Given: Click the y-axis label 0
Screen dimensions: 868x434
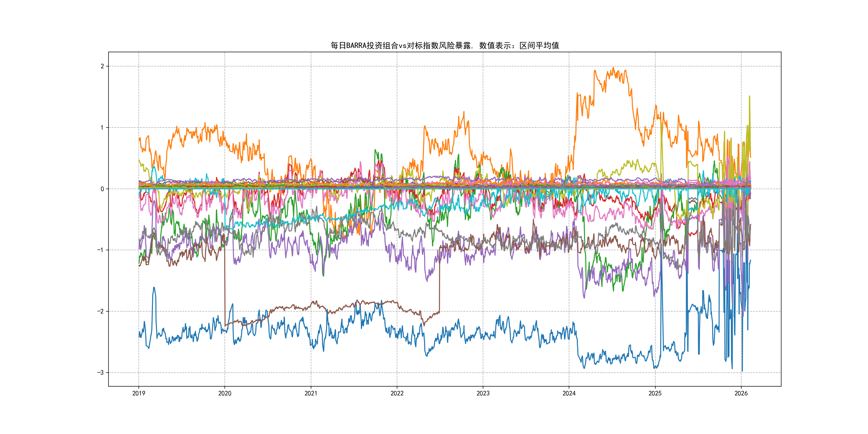Looking at the screenshot, I should coord(102,189).
